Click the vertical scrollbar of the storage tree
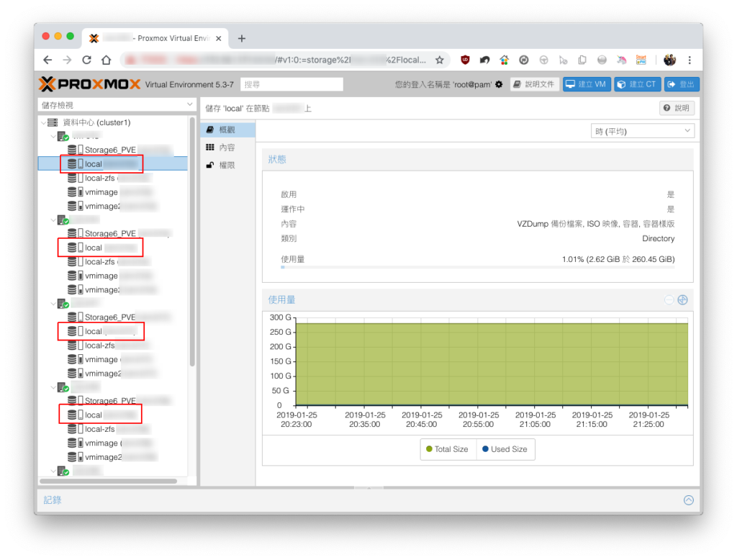The image size is (737, 560). (191, 241)
